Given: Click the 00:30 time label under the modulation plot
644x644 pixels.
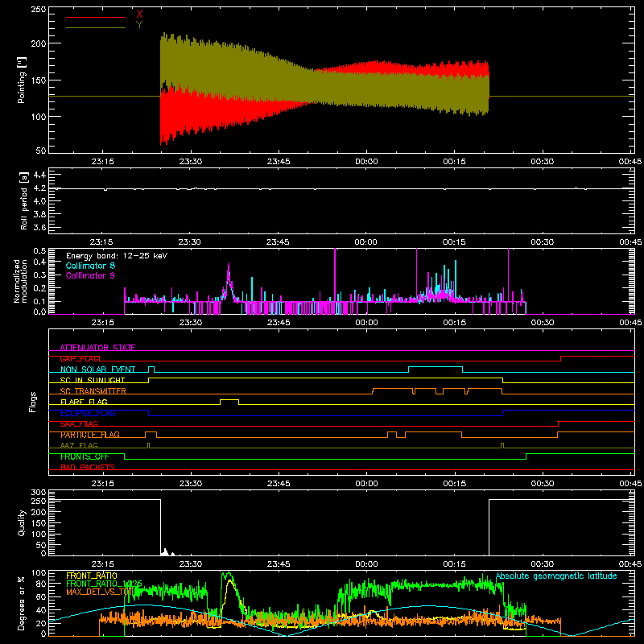Looking at the screenshot, I should pos(542,323).
